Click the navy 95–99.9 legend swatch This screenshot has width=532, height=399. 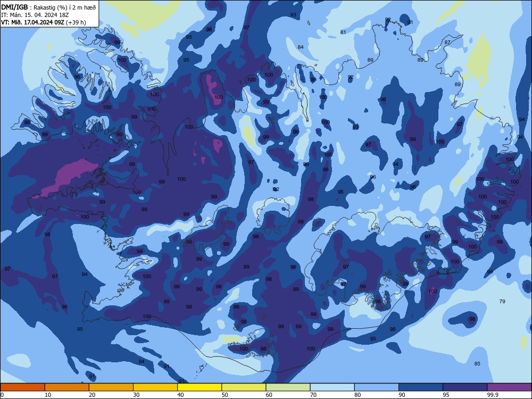(x=465, y=387)
